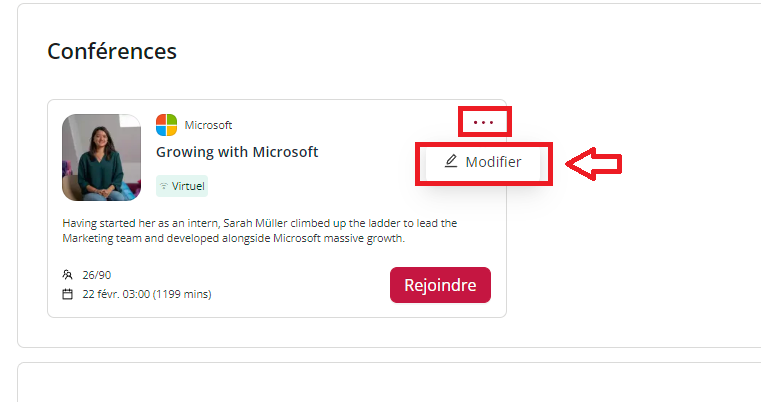Click the empty panel below Conférences section
This screenshot has width=761, height=402.
tap(389, 383)
